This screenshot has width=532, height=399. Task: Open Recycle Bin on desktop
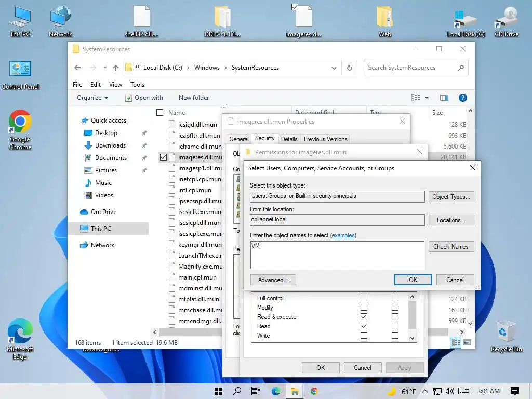[x=506, y=336]
